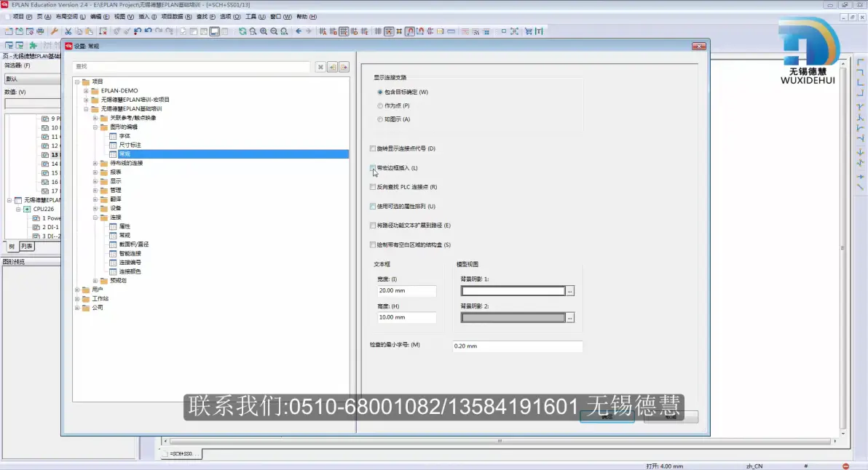Toggle '带宏边框插入 (L)' checkbox
Image resolution: width=868 pixels, height=470 pixels.
click(x=373, y=167)
